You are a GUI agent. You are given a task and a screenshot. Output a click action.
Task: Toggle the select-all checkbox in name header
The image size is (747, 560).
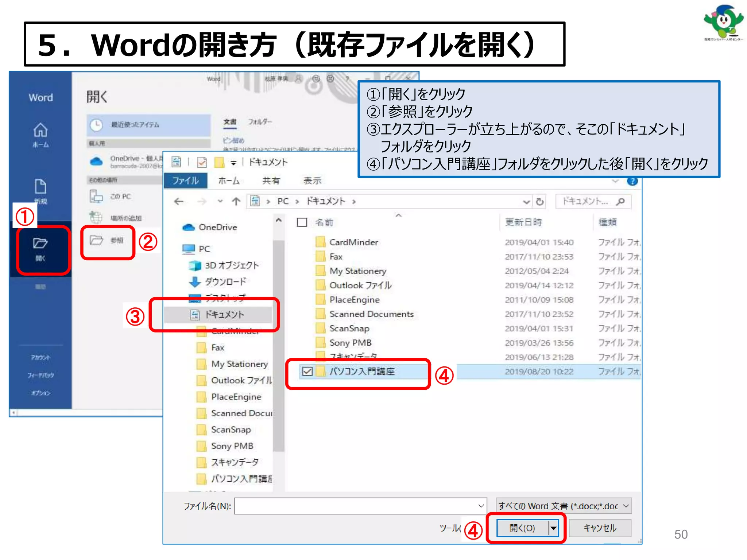click(302, 222)
